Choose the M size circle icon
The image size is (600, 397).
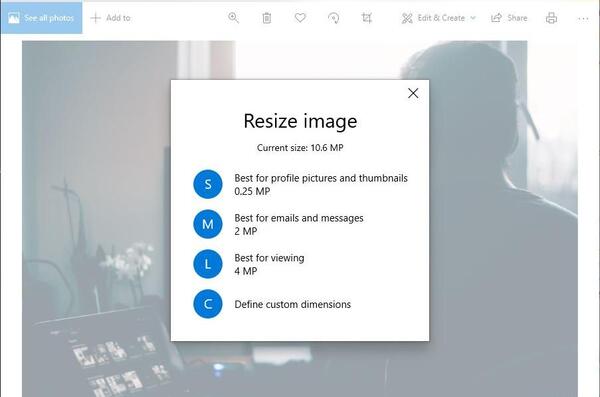coord(208,224)
